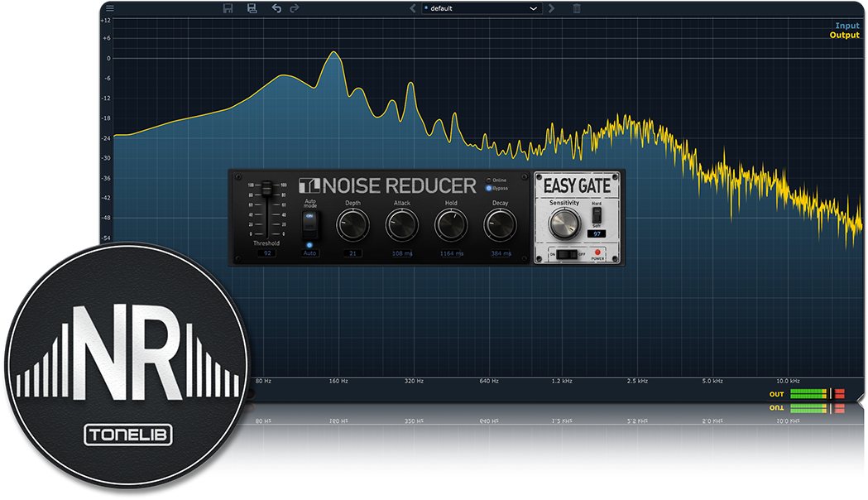This screenshot has width=868, height=500.
Task: Click the Undo arrow icon
Action: 276,8
